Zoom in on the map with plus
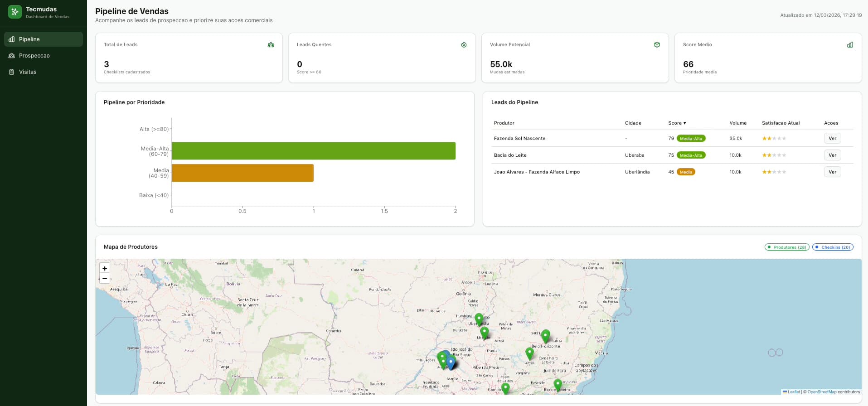The height and width of the screenshot is (406, 868). (x=105, y=268)
